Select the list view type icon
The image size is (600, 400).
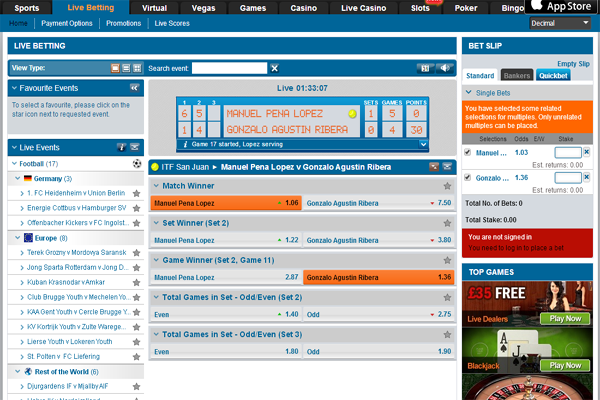pyautogui.click(x=126, y=69)
